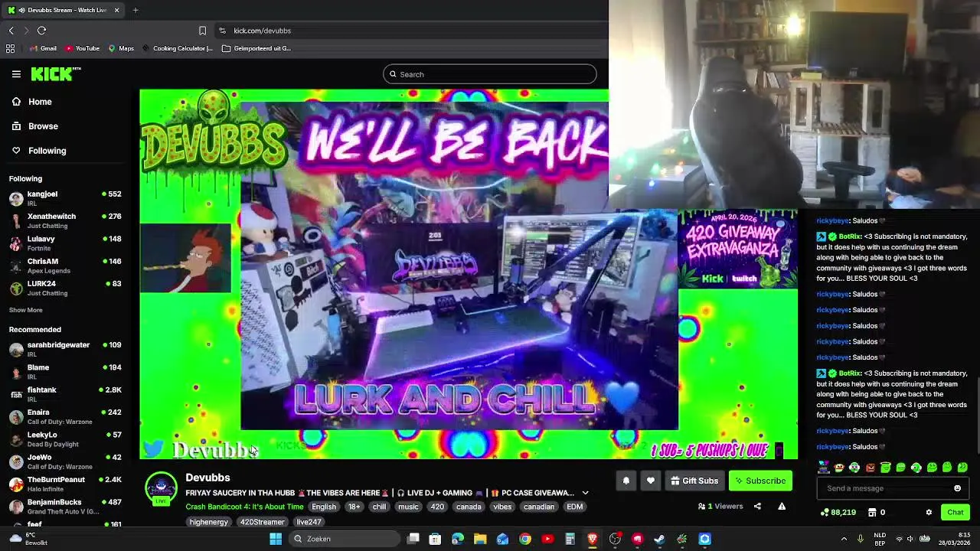
Task: Open the Microsoft Store taskbar icon
Action: pos(435,539)
